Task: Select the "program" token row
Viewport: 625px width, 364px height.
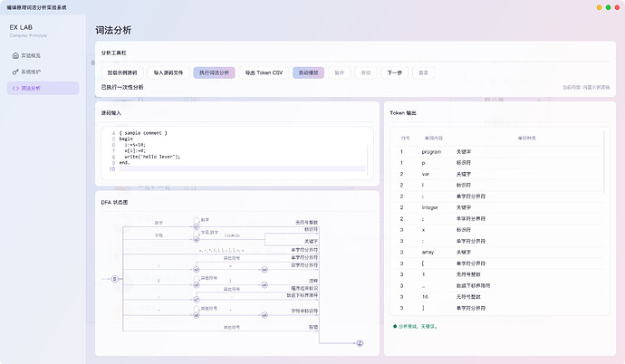Action: pos(500,152)
